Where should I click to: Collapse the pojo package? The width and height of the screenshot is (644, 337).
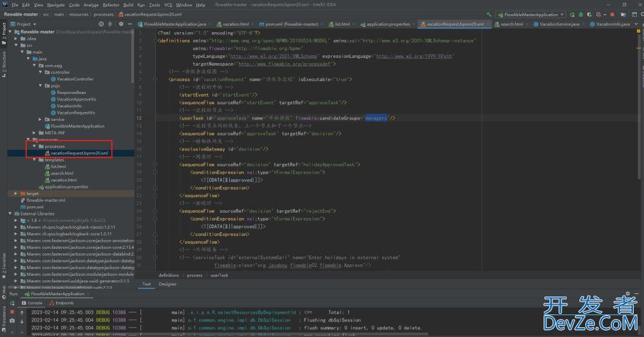pyautogui.click(x=40, y=86)
